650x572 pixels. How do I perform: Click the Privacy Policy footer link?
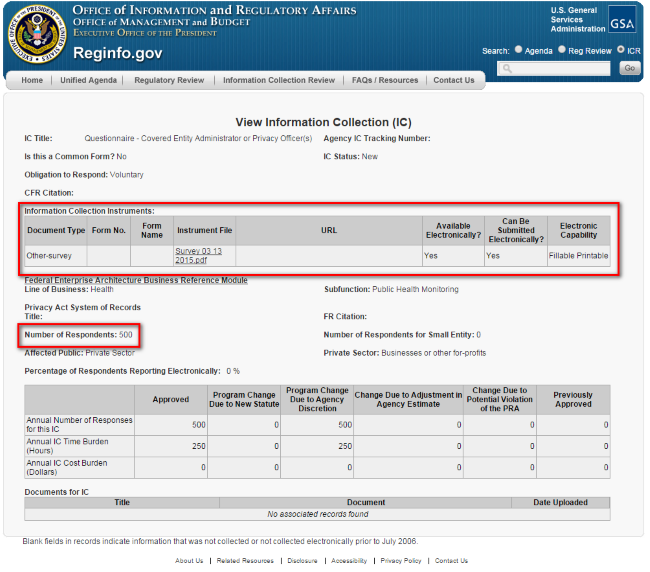401,560
